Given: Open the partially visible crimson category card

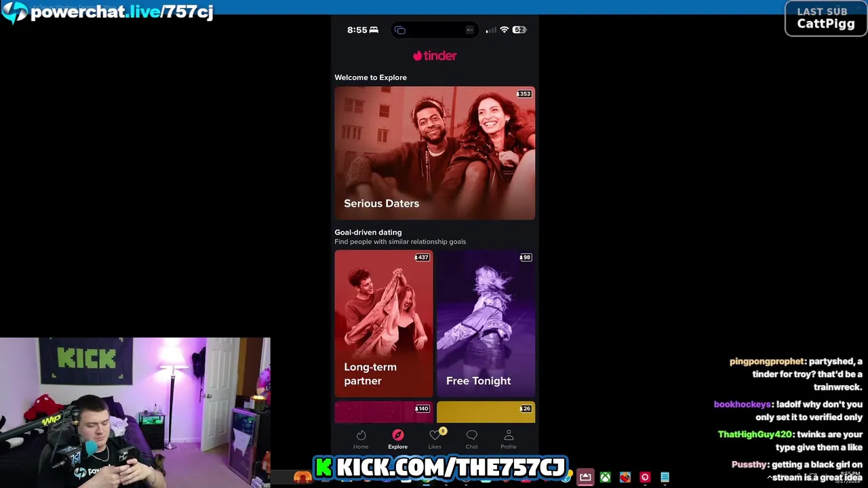Looking at the screenshot, I should [384, 412].
